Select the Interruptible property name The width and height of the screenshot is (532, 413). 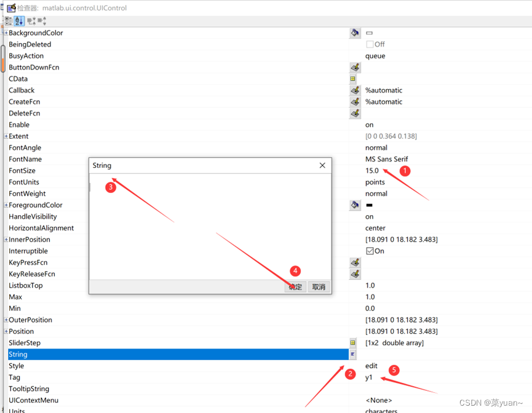tap(28, 251)
